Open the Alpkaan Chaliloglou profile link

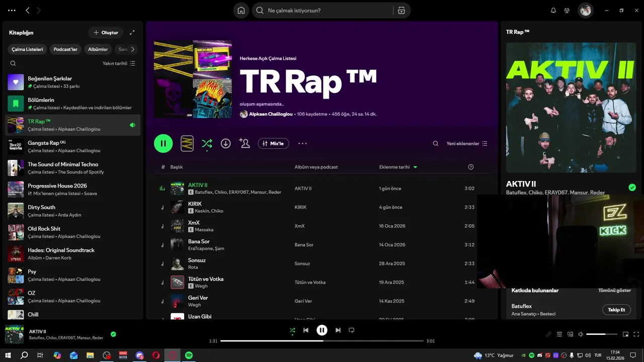(272, 114)
